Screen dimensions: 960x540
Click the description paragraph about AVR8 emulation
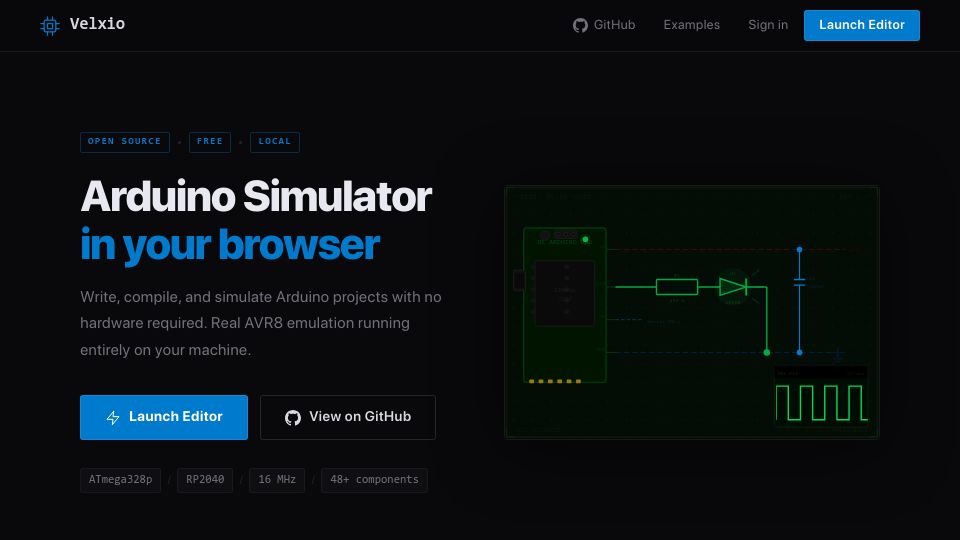[x=261, y=323]
